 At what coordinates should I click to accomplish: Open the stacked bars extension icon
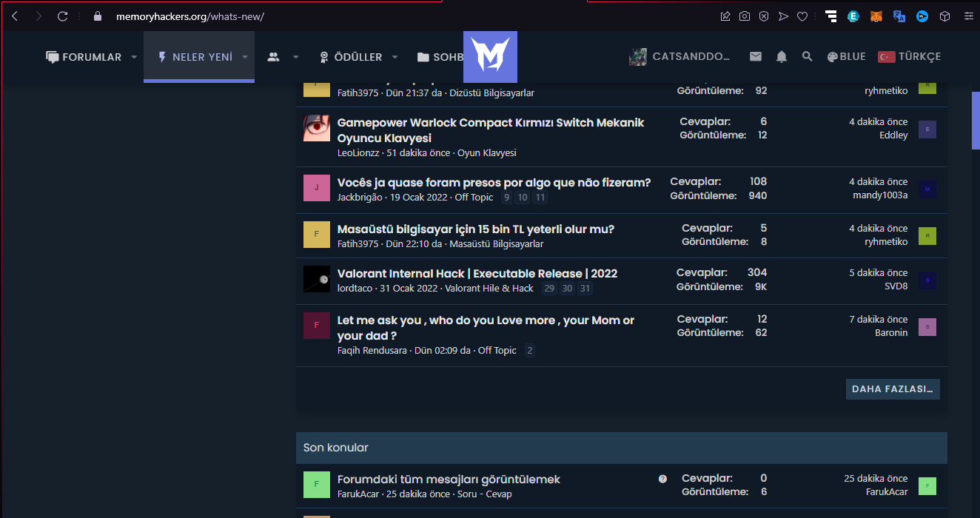point(831,16)
